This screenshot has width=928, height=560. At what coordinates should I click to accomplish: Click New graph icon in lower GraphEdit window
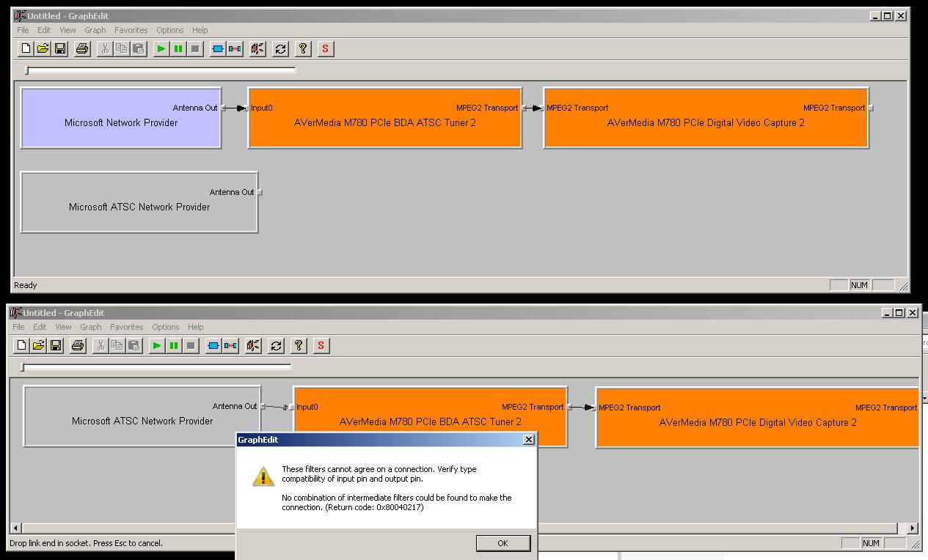pos(21,345)
